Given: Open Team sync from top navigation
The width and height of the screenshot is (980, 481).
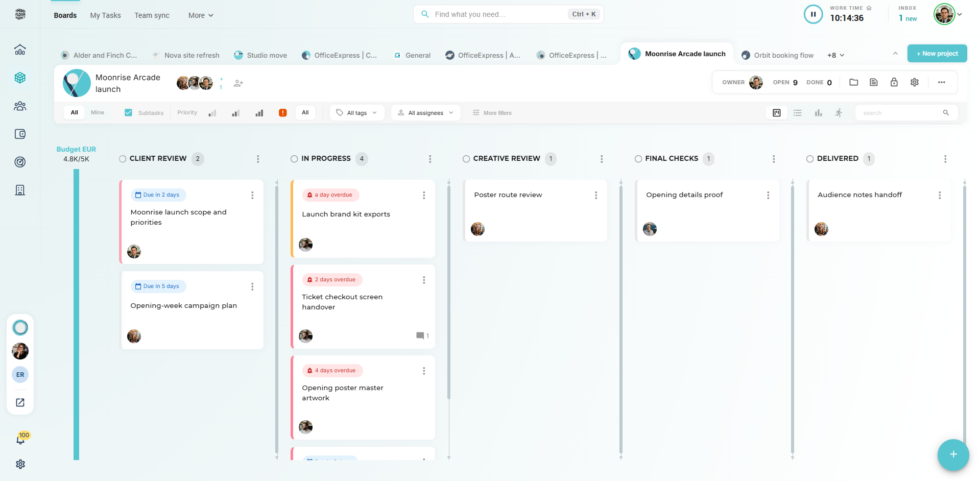Looking at the screenshot, I should tap(152, 15).
